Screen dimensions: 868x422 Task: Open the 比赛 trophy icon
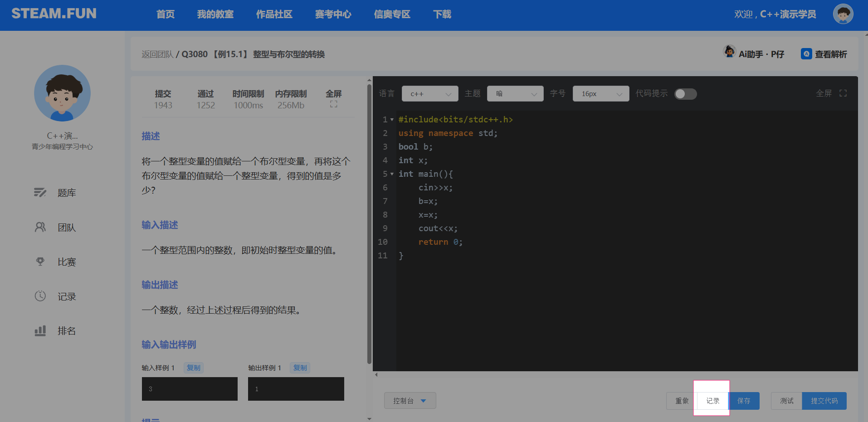click(x=40, y=262)
